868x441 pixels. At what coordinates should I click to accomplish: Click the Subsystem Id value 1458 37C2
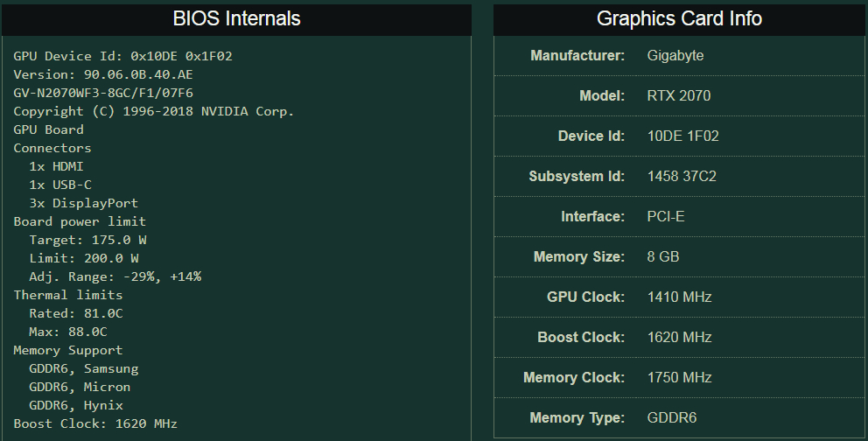point(682,177)
